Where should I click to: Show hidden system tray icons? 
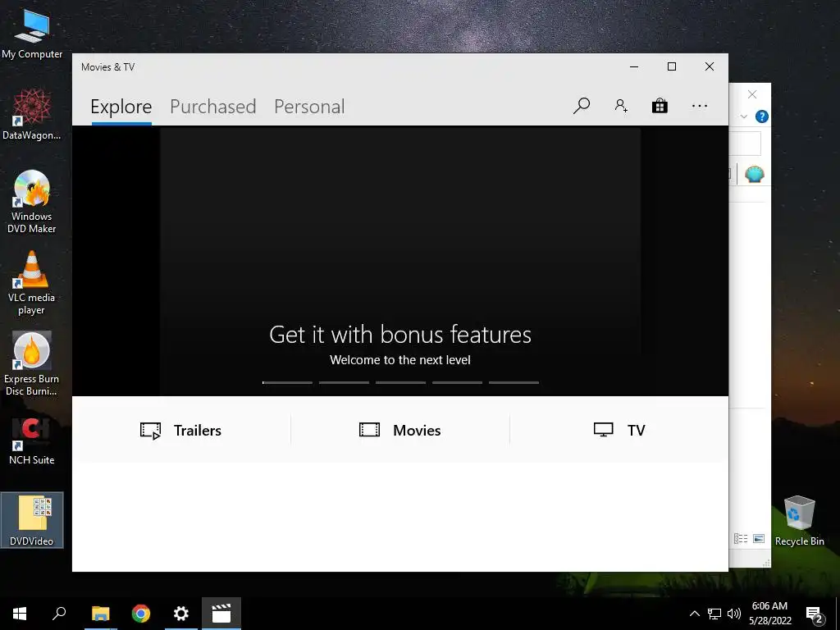(x=694, y=614)
